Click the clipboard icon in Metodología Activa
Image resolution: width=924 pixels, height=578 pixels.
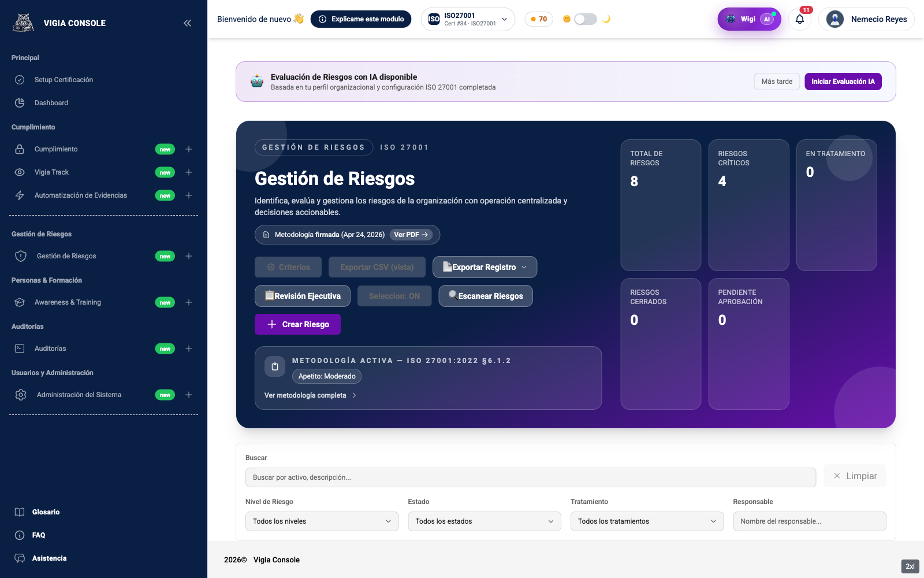coord(275,366)
